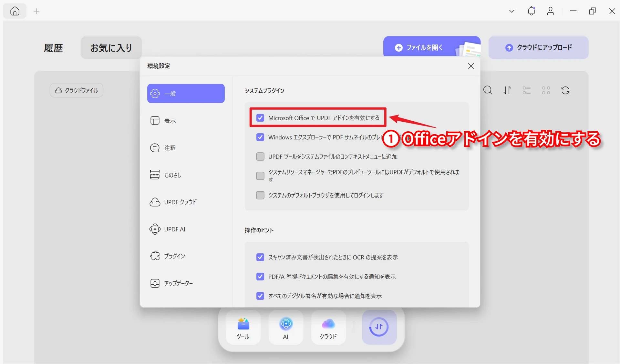Click the search magnifier icon
The image size is (620, 364).
[x=488, y=90]
